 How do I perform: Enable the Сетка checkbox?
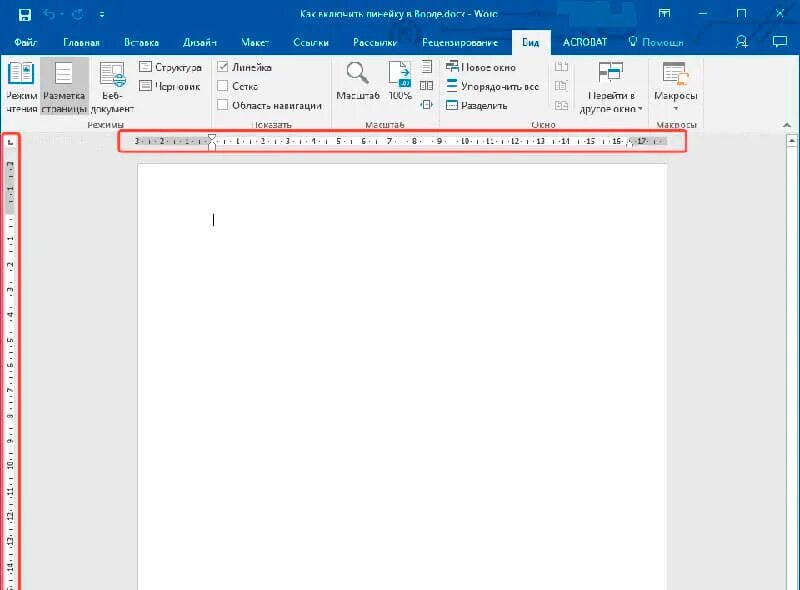point(222,86)
